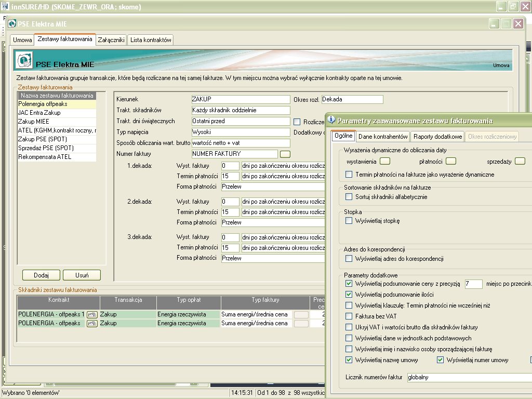The image size is (532, 399).
Task: Click the Usuń button
Action: click(82, 275)
